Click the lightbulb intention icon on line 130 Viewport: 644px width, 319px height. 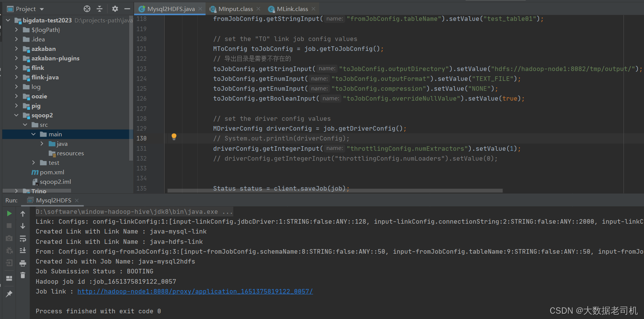pyautogui.click(x=174, y=137)
